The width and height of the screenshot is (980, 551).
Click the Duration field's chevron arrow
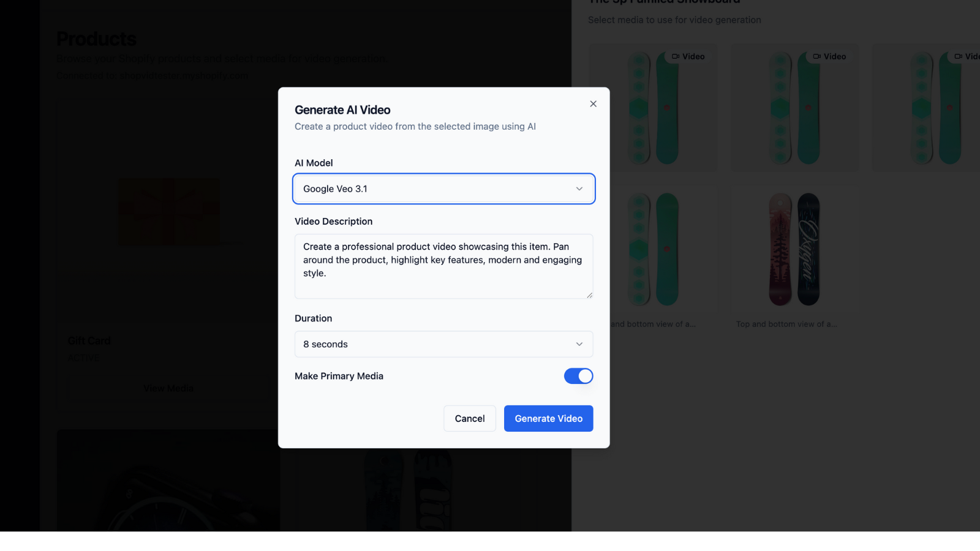[579, 344]
